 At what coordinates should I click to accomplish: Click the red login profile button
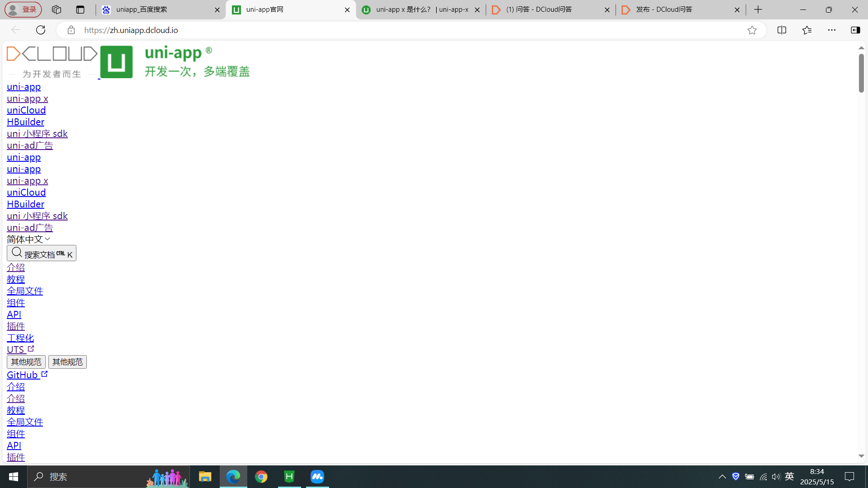[x=23, y=9]
